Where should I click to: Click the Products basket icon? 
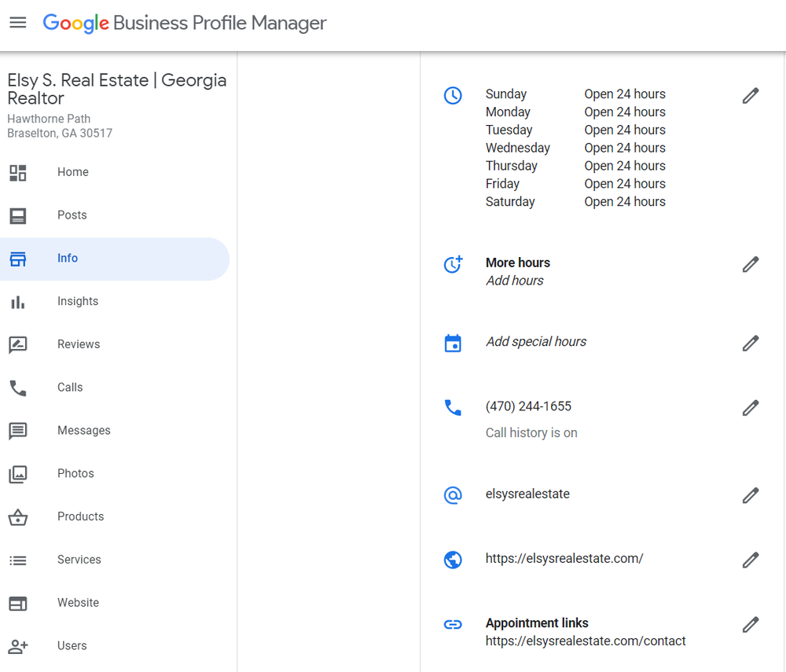tap(18, 517)
